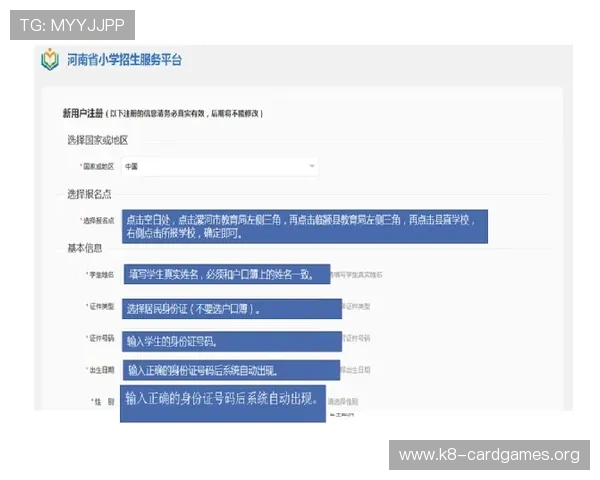
Task: Click the 国家或地区 field label
Action: [97, 166]
